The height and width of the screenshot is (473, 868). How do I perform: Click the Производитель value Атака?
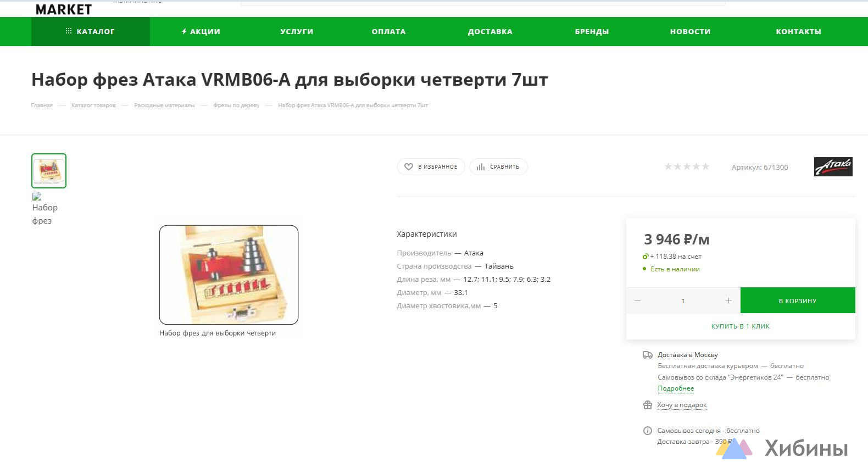(x=474, y=253)
